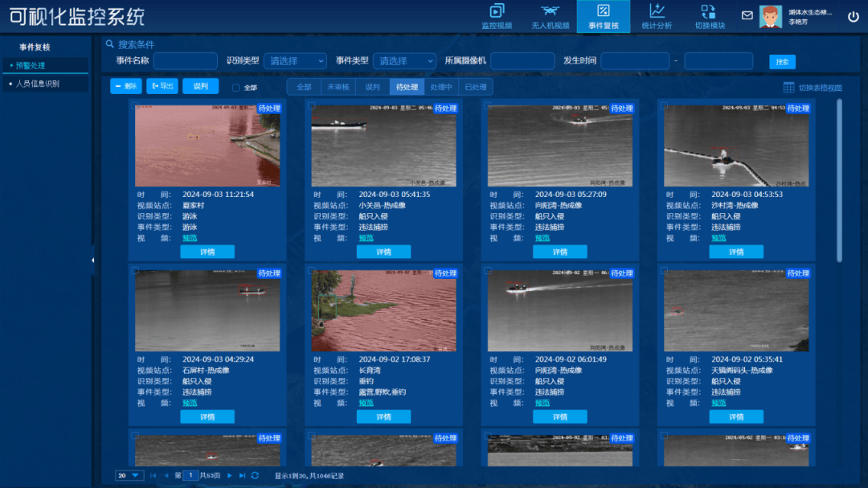This screenshot has height=488, width=868.
Task: Switch to the 未审核 status tab
Action: 338,87
